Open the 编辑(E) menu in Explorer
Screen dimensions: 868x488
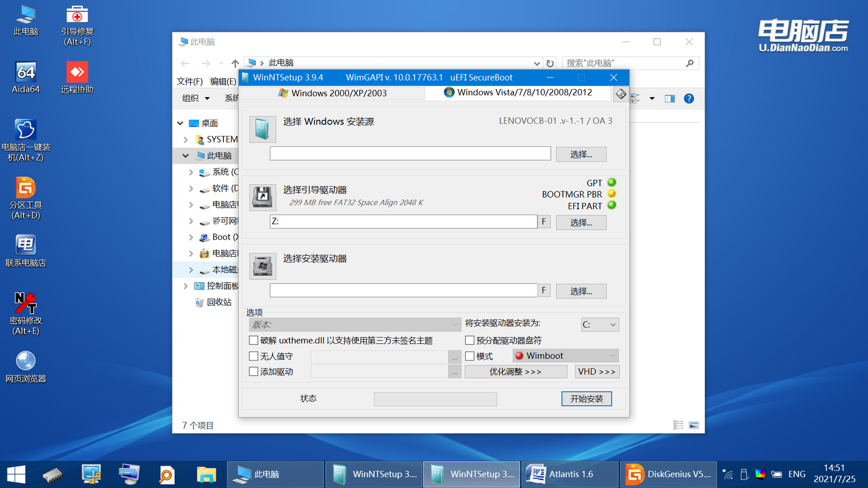click(x=223, y=82)
